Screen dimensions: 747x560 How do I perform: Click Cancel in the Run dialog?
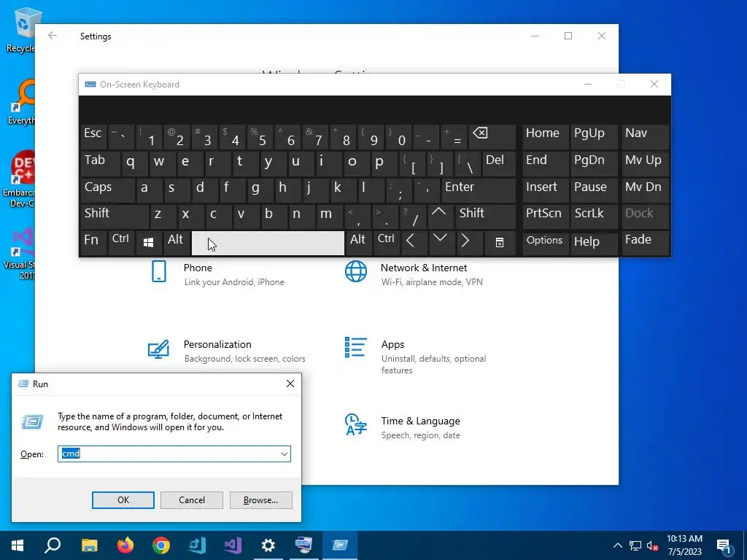tap(192, 500)
